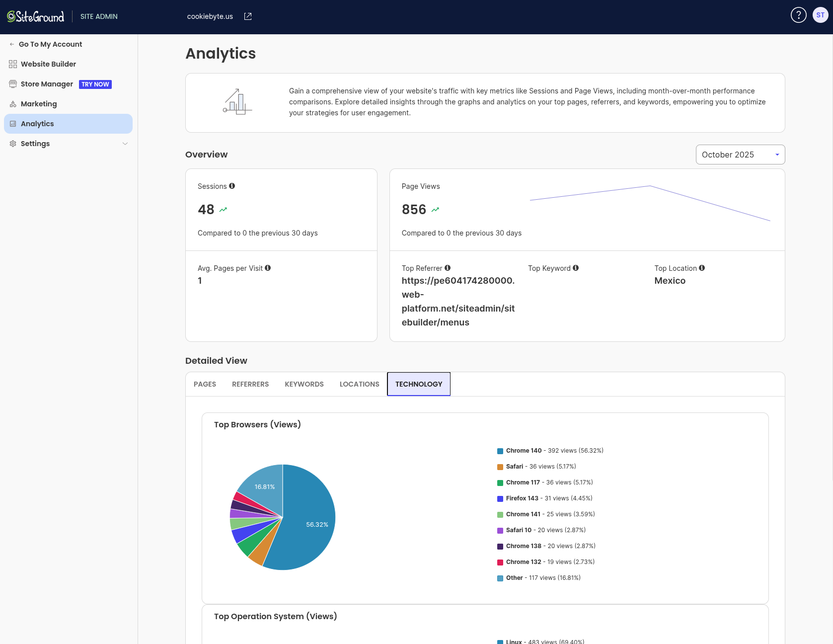
Task: Switch to the Referrers tab
Action: coord(250,384)
